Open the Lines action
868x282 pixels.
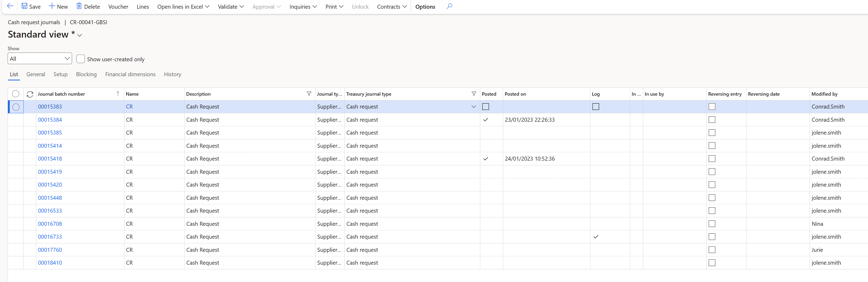(x=143, y=7)
